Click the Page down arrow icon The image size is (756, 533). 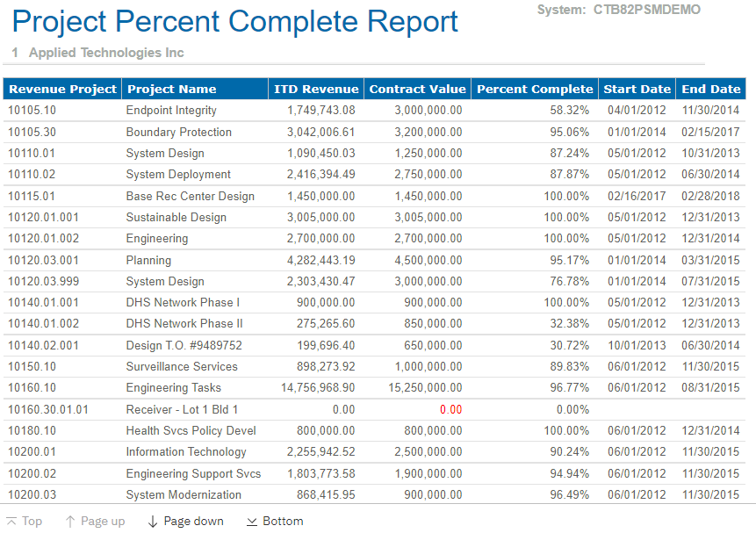point(153,522)
